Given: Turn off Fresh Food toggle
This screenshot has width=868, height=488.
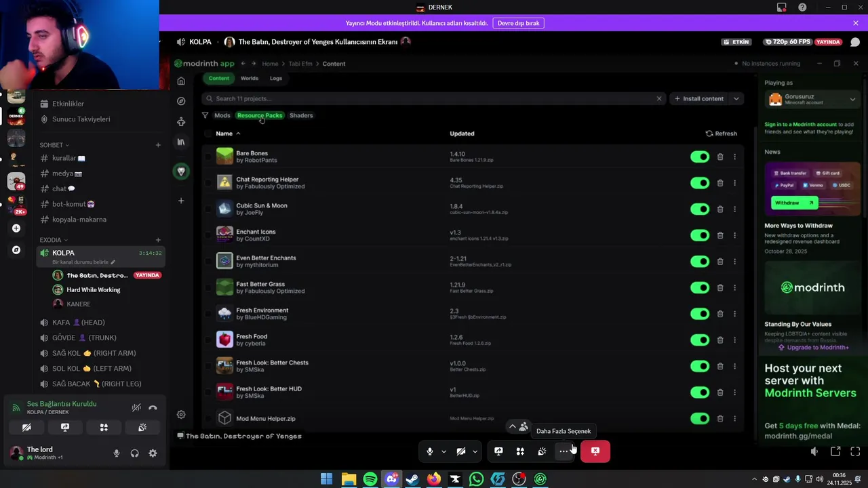Looking at the screenshot, I should pos(700,340).
